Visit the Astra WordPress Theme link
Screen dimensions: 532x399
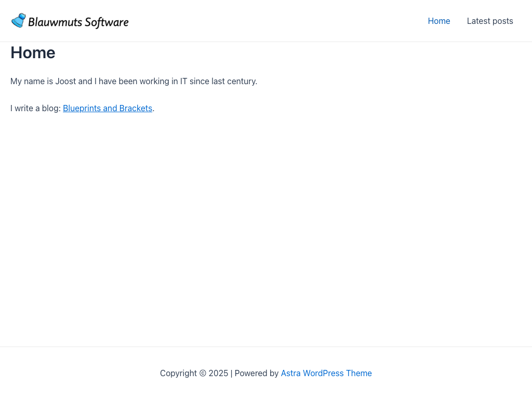tap(326, 373)
